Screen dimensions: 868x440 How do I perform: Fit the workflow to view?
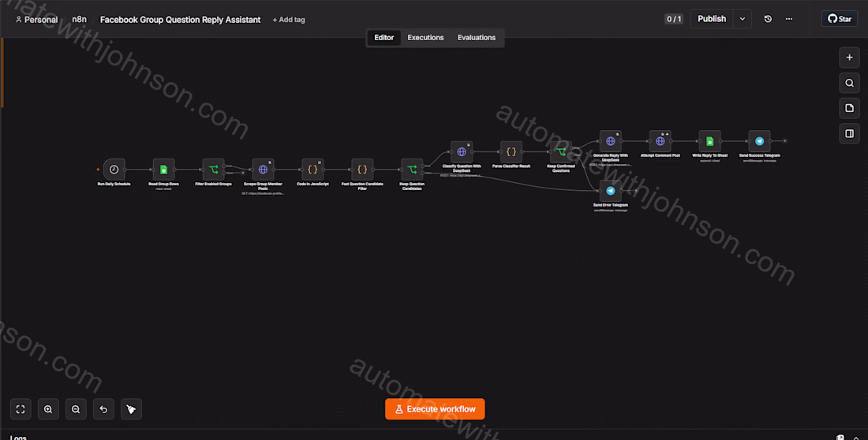[21, 409]
